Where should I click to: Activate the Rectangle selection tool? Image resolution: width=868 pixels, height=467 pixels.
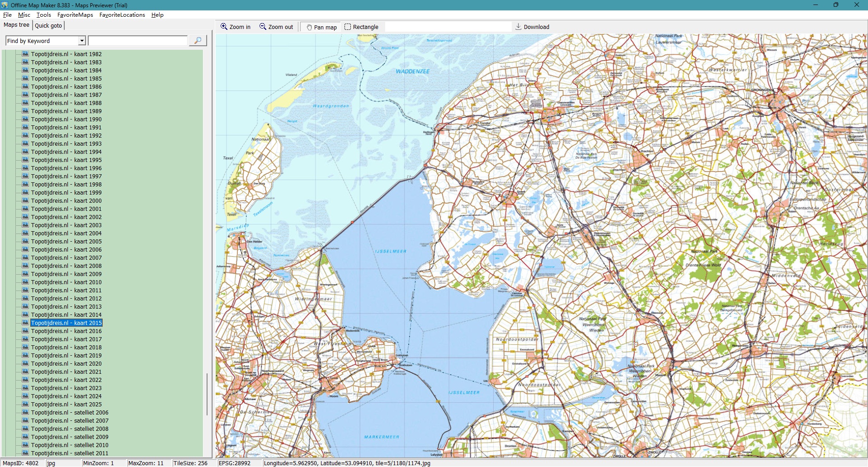click(x=348, y=27)
